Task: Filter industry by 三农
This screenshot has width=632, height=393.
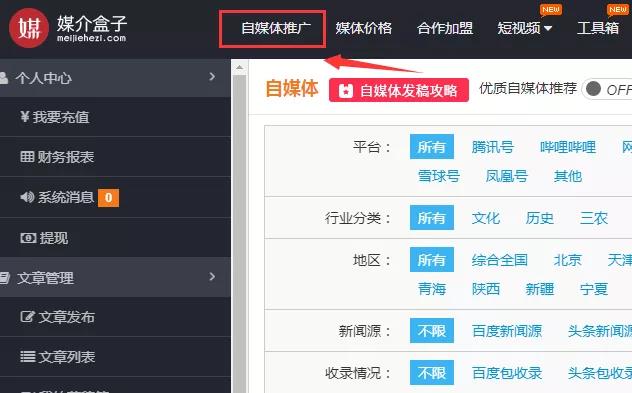Action: [x=594, y=218]
